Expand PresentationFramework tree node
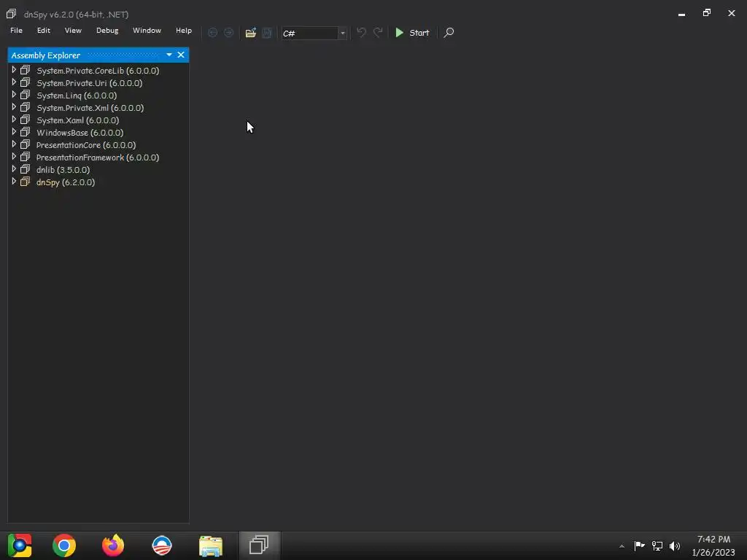This screenshot has width=747, height=560. [x=14, y=157]
